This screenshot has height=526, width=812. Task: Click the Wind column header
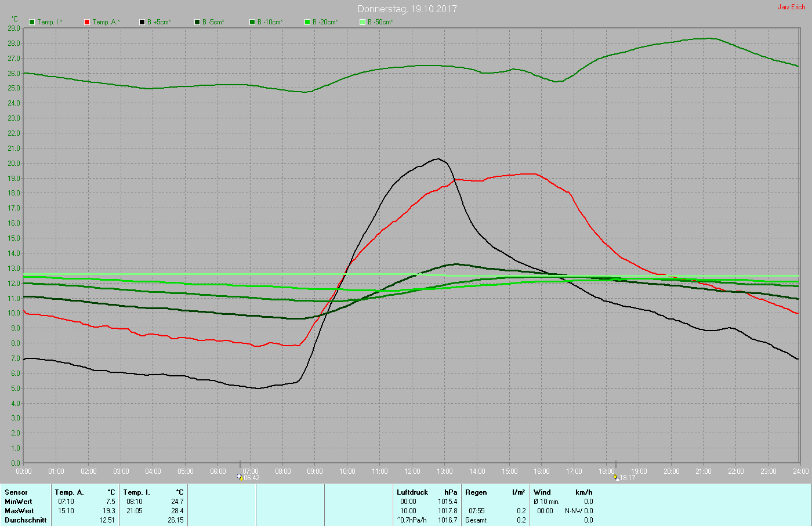tap(542, 492)
